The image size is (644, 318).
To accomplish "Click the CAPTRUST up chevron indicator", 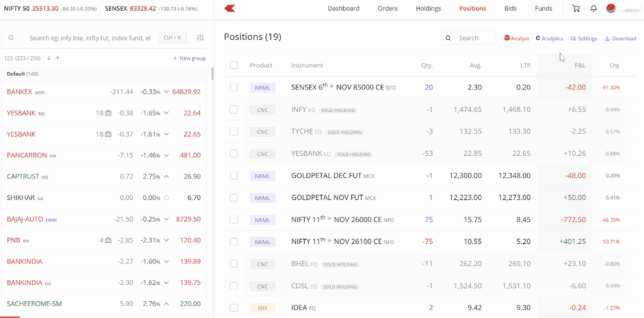I will pos(166,176).
